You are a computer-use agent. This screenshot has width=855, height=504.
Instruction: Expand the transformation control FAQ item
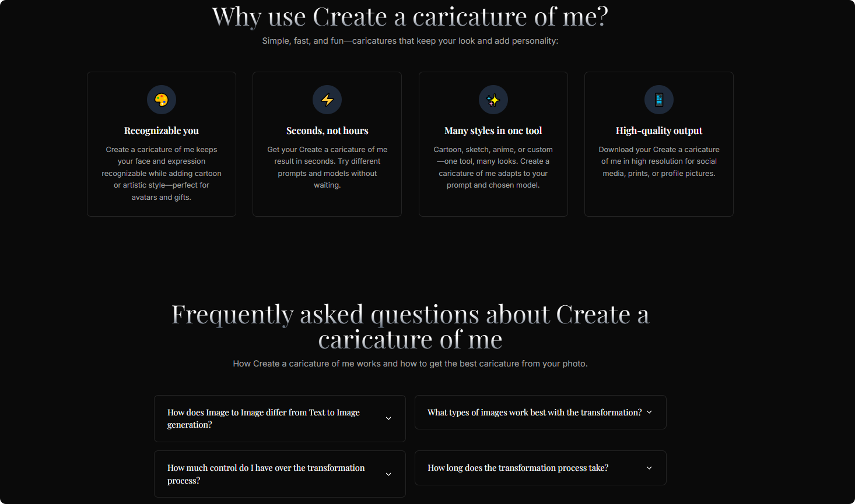(x=279, y=474)
